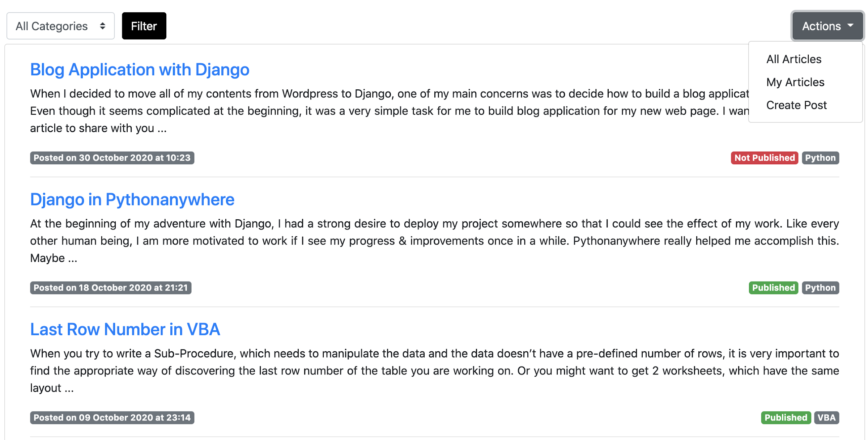Click the Actions dropdown caret arrow
The width and height of the screenshot is (868, 440).
[850, 25]
